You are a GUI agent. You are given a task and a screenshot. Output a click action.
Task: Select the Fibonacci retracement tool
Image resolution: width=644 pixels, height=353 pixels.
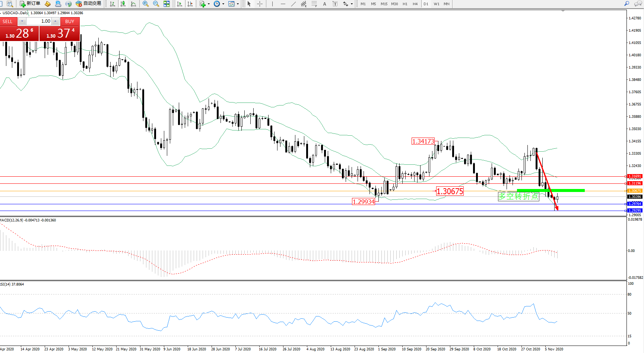pos(314,4)
